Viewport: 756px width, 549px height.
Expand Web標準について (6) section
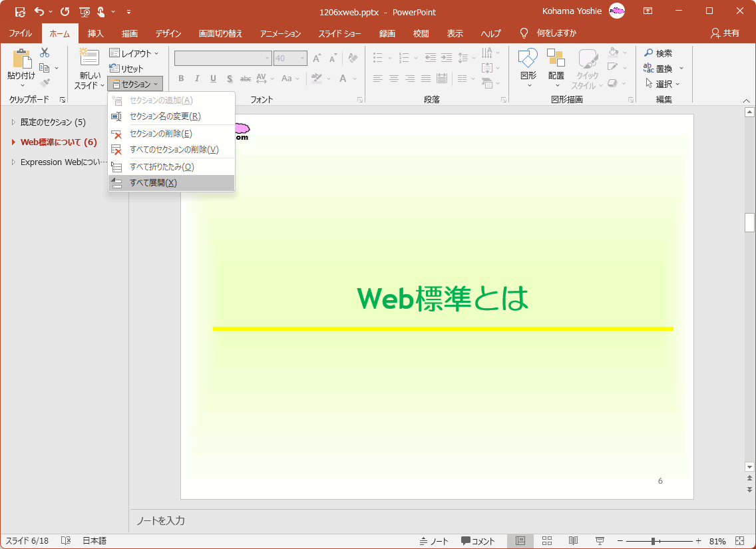[x=13, y=142]
